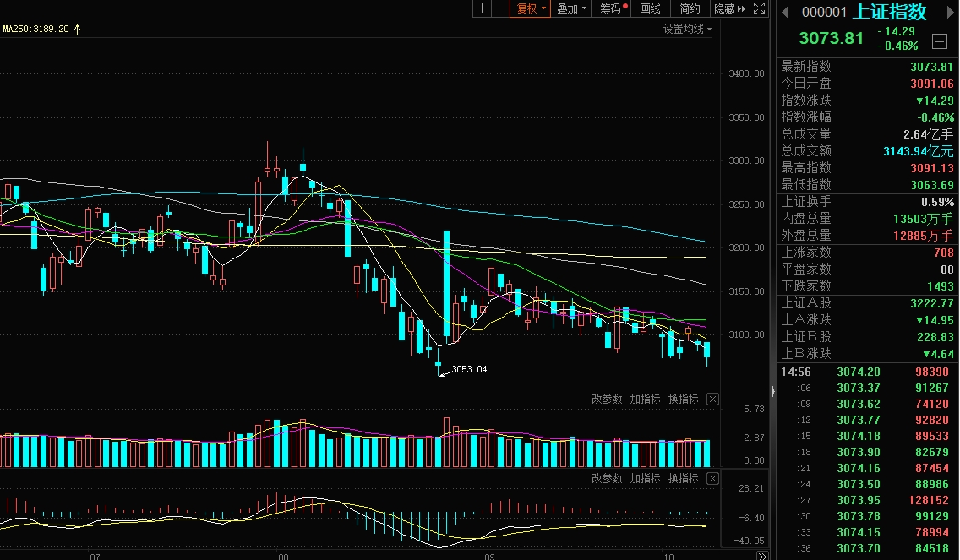The image size is (960, 560).
Task: Hide side panel via 隐藏 button
Action: [730, 8]
